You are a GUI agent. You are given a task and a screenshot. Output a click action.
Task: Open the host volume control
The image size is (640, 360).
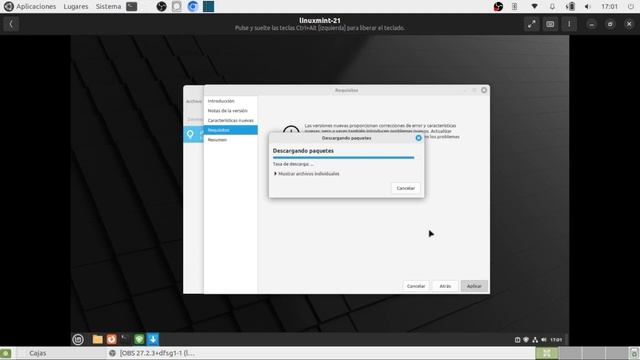588,7
